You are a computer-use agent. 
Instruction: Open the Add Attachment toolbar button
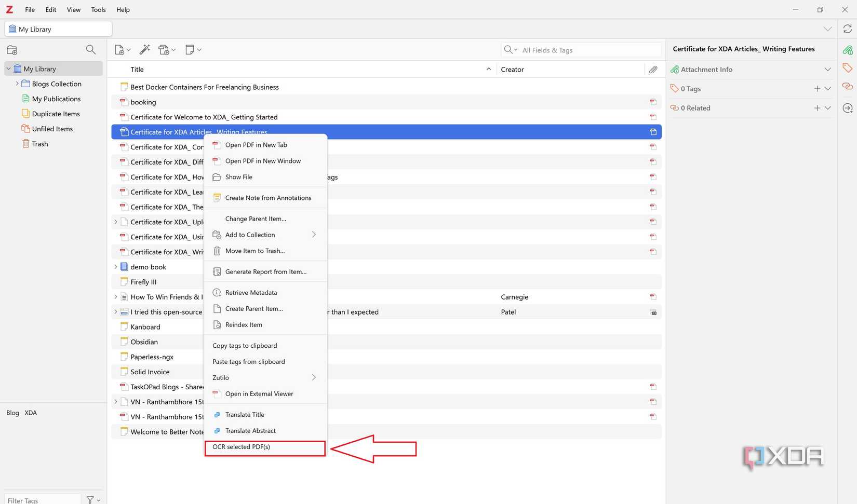point(167,50)
